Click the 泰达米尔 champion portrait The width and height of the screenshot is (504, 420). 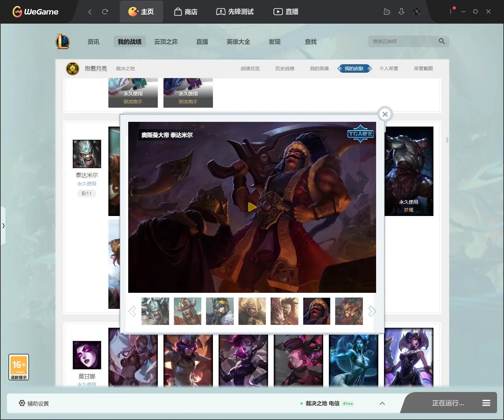(87, 154)
